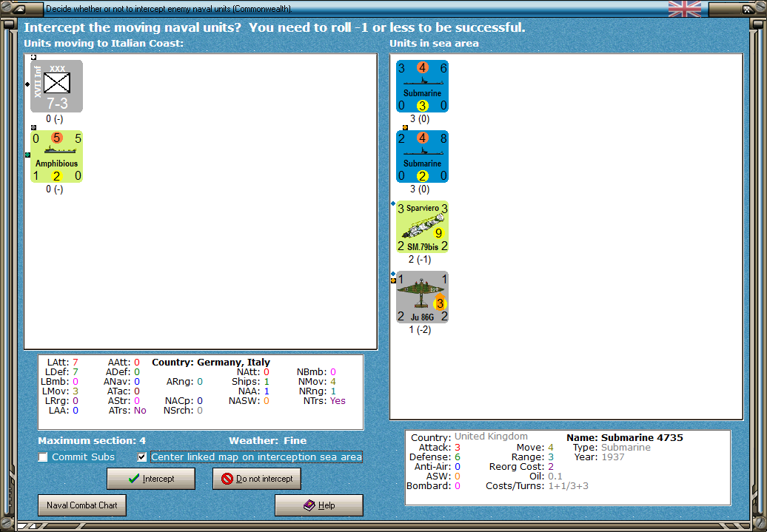The height and width of the screenshot is (532, 767).
Task: Click the 'Costs/Turns: 1+1/3+3' value
Action: pos(537,486)
